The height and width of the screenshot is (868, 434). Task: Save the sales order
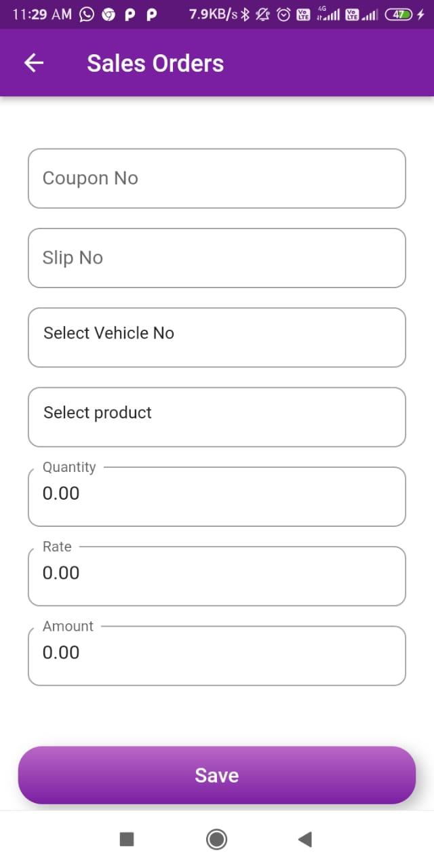click(x=217, y=775)
